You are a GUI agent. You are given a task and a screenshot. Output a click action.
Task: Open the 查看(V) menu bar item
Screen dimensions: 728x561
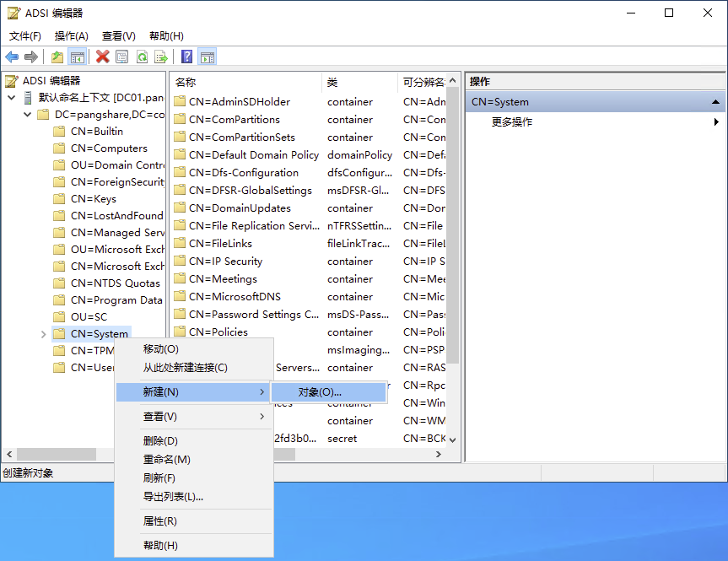[x=119, y=36]
